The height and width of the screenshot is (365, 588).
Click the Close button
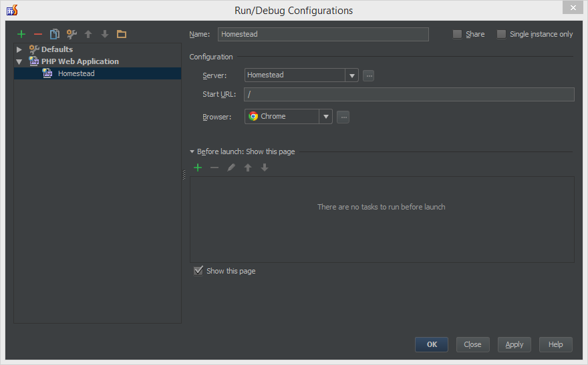click(x=473, y=344)
